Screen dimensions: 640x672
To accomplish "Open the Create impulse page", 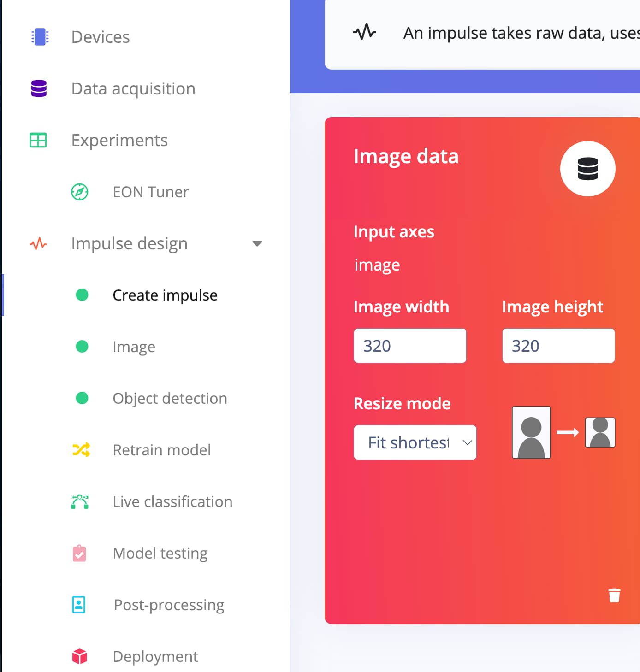I will (165, 295).
